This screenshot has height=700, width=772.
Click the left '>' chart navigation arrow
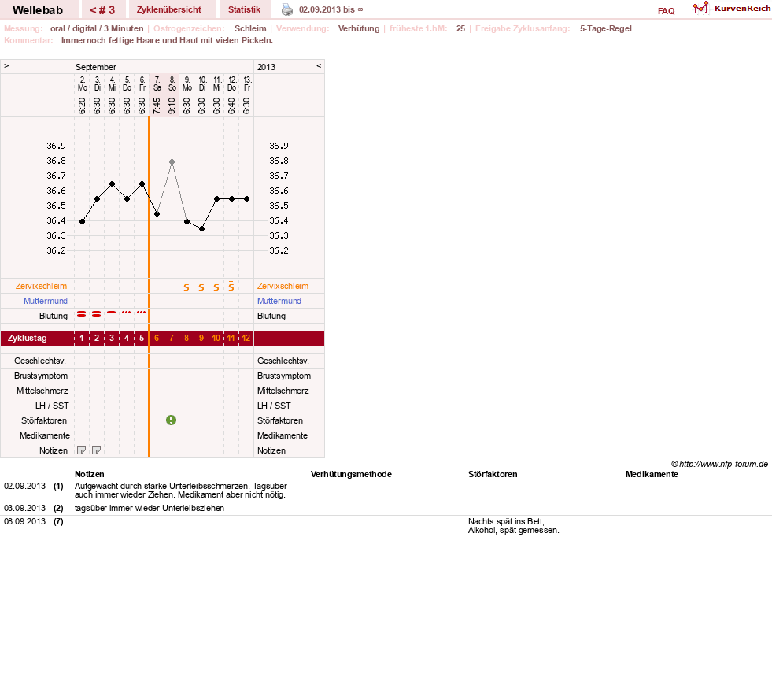pos(6,65)
